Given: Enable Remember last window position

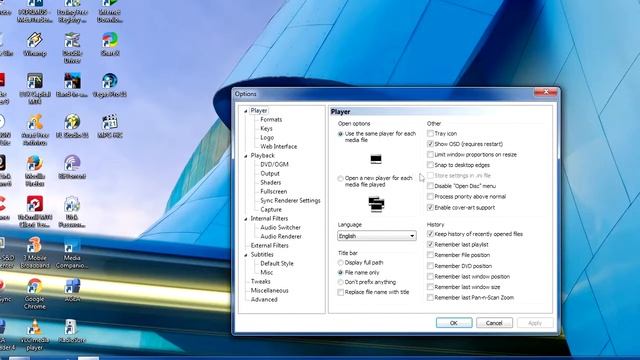Looking at the screenshot, I should pyautogui.click(x=430, y=276).
